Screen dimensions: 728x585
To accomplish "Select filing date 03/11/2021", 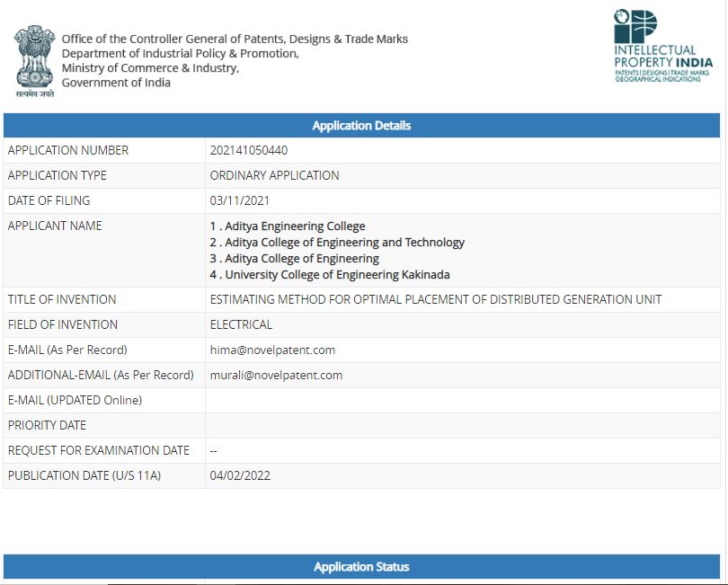I will click(x=240, y=200).
